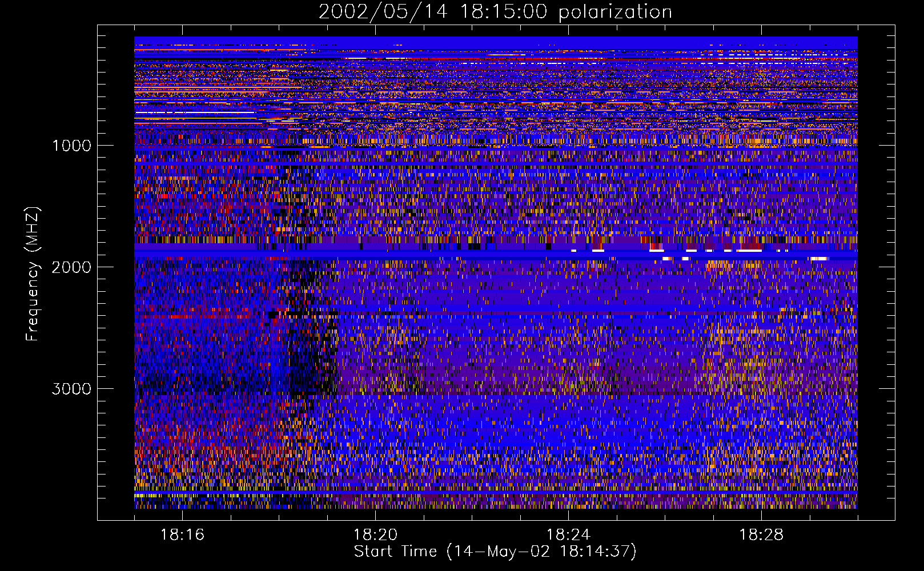Click the plot title '2002/05/14 18:15:00 polarization'
This screenshot has width=924, height=571.
495,12
